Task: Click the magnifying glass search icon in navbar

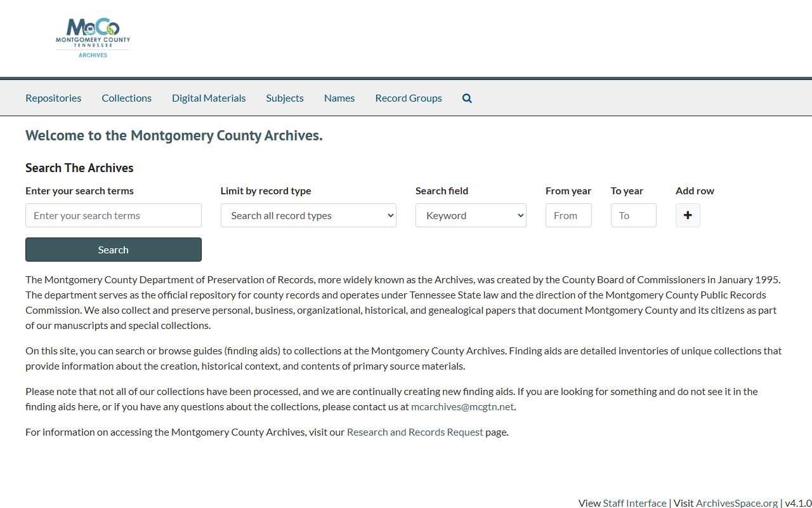Action: pyautogui.click(x=467, y=98)
